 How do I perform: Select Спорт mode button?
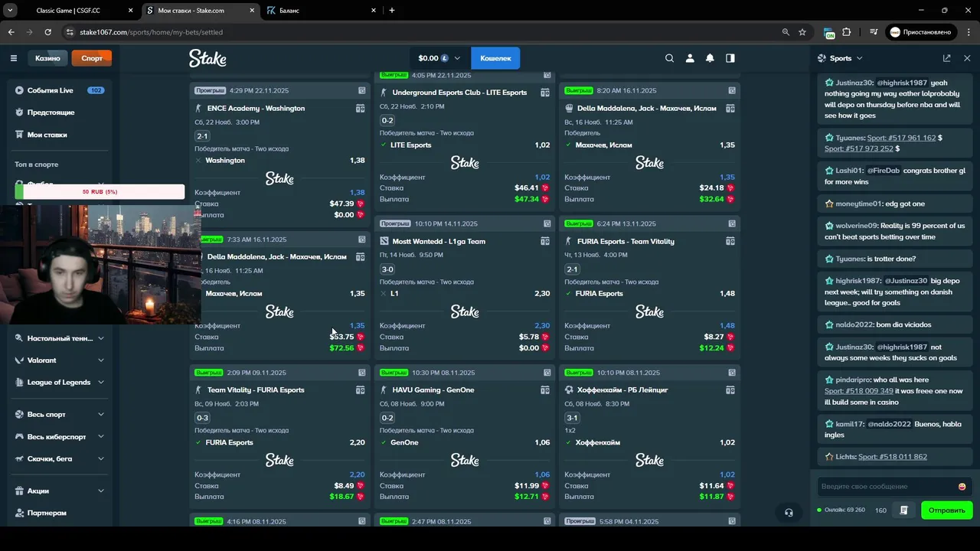tap(92, 58)
